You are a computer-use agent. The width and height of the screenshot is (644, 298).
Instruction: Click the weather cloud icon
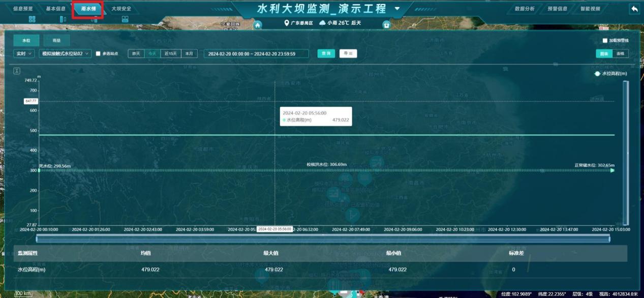(x=322, y=23)
